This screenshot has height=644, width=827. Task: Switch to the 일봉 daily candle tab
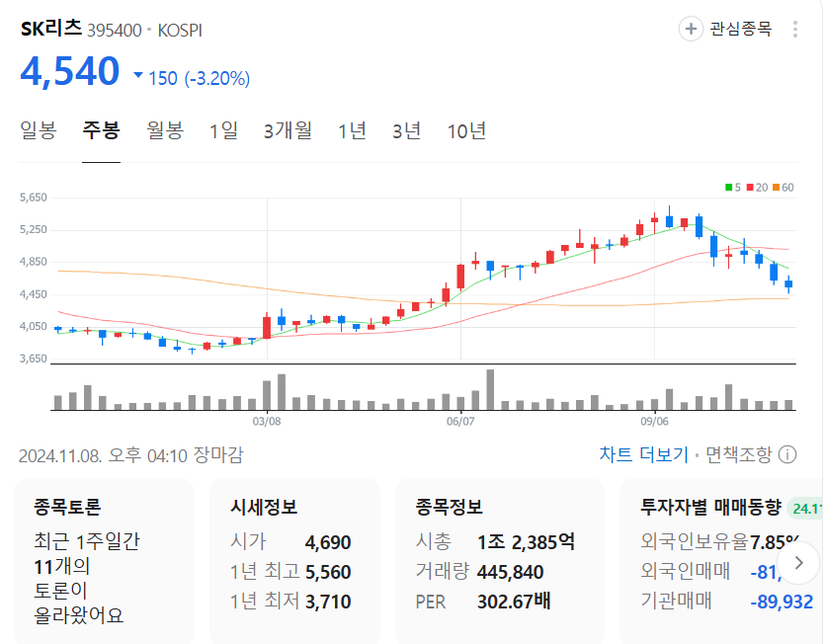tap(38, 130)
